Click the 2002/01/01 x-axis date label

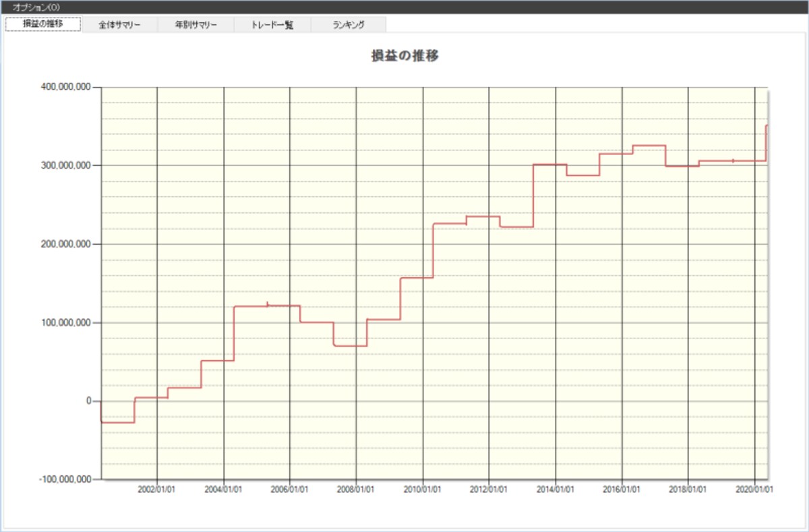coord(157,490)
